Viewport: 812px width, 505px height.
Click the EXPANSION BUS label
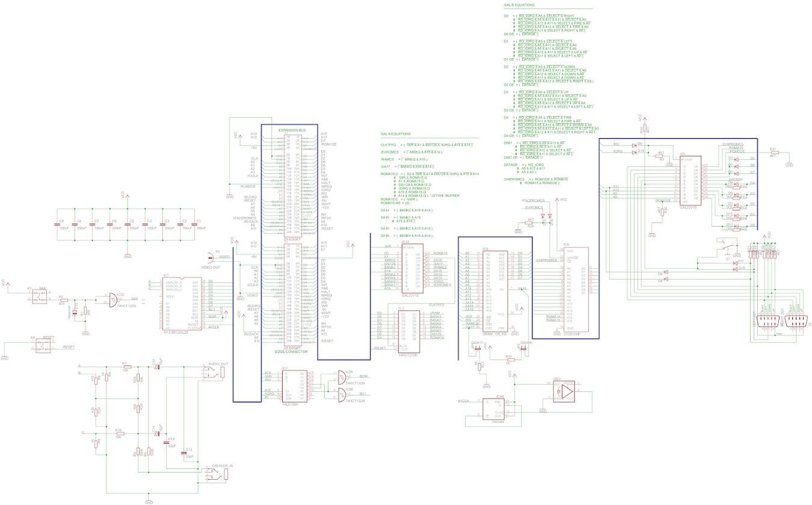coord(292,130)
